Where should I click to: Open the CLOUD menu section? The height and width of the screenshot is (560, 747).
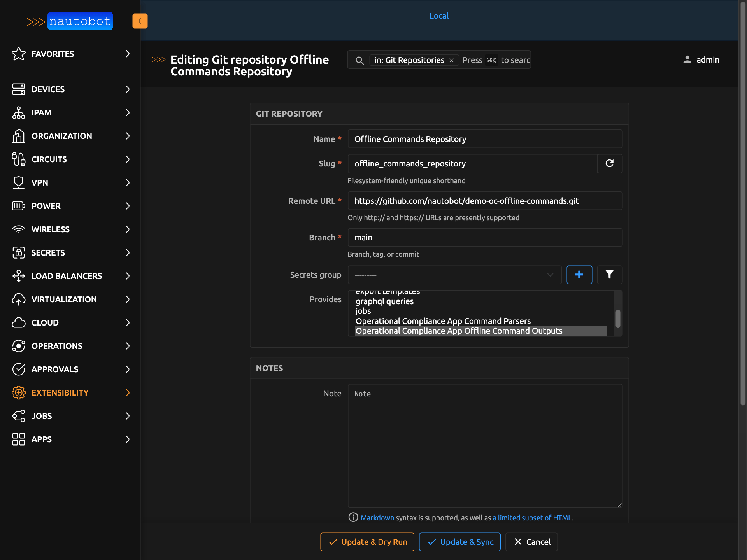tap(70, 322)
